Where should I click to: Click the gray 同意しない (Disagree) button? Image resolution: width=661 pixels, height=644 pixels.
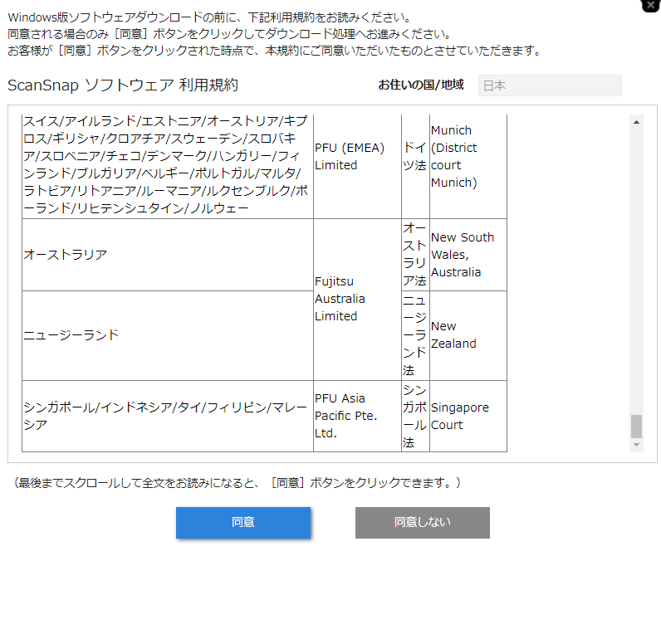(423, 522)
